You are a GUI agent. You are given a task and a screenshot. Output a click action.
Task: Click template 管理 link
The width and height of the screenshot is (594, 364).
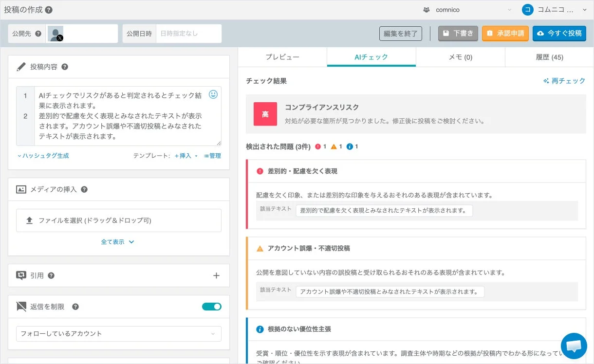click(212, 156)
